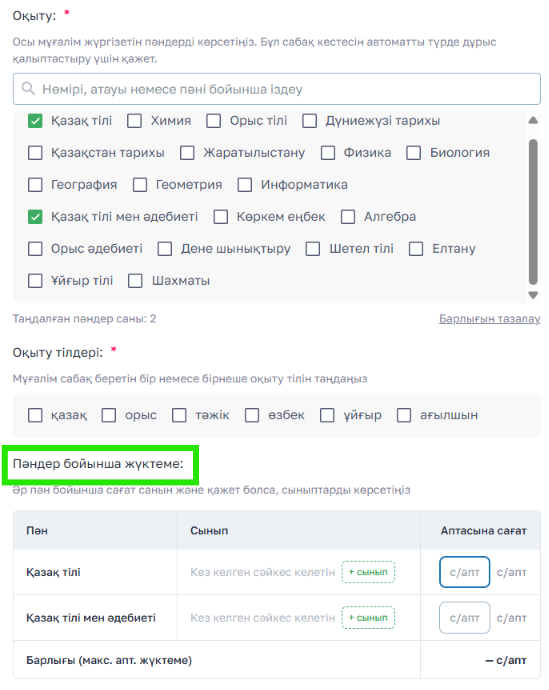Check the Физика subject checkbox
This screenshot has width=549, height=690.
pos(328,153)
